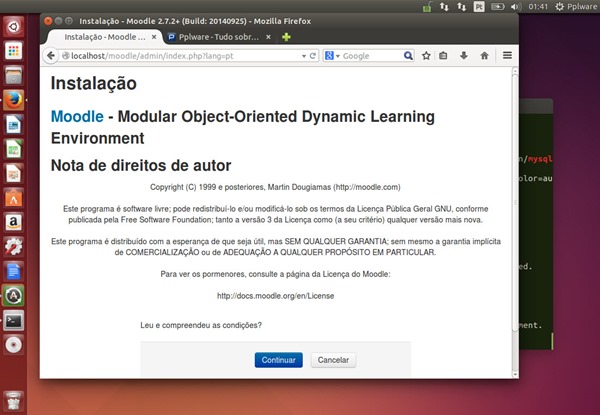Viewport: 600px width, 415px height.
Task: Click the Cancelar button
Action: (333, 360)
